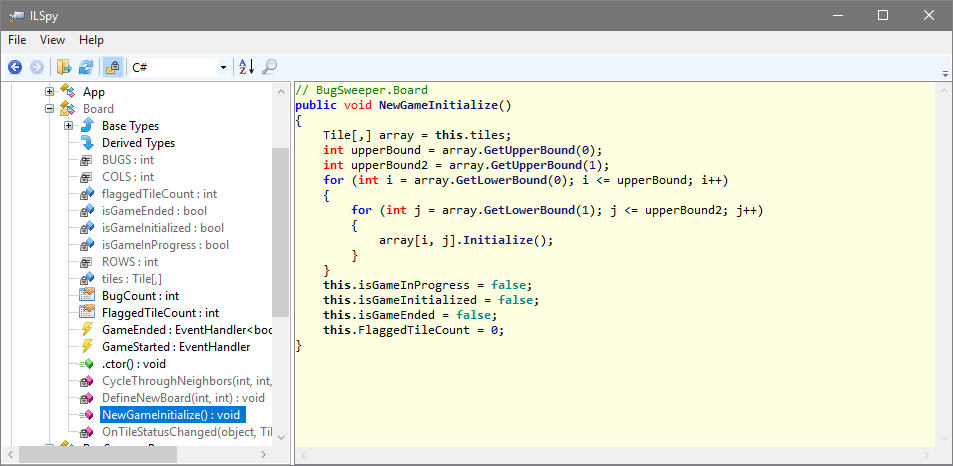
Task: Toggle the show internal types button
Action: coord(112,67)
